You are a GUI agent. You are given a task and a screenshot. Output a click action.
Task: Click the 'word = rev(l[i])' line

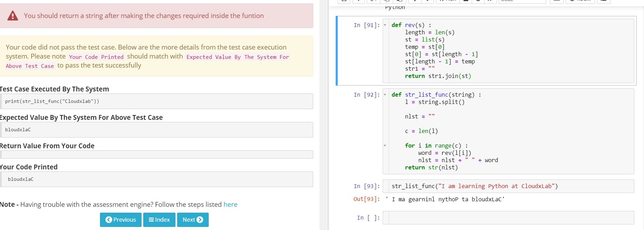click(445, 153)
